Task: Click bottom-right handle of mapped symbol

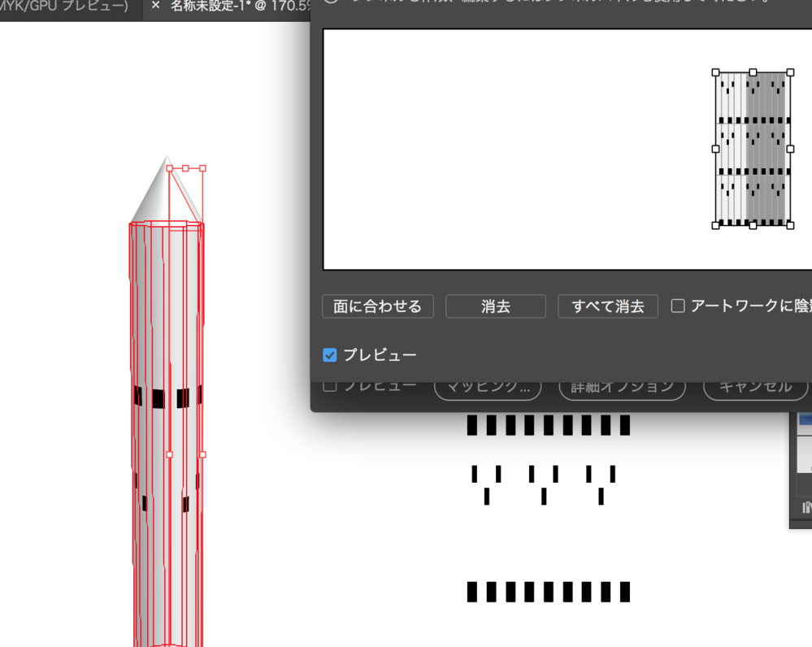Action: (x=790, y=225)
